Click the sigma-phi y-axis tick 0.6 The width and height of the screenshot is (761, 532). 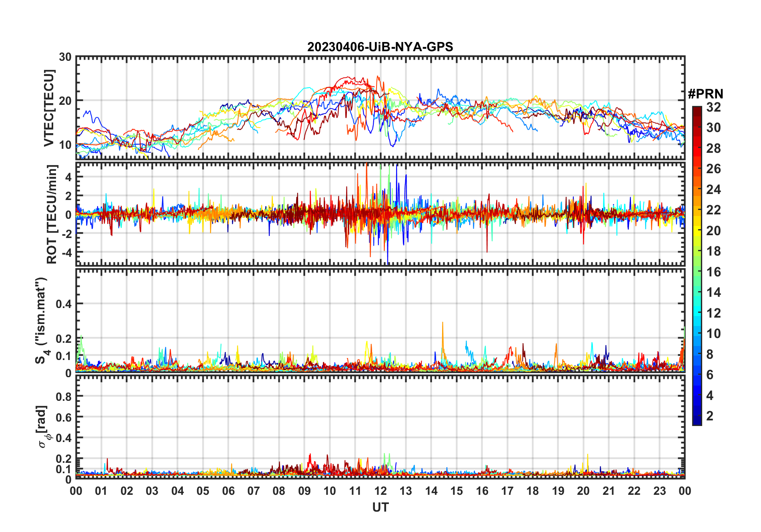[x=64, y=417]
